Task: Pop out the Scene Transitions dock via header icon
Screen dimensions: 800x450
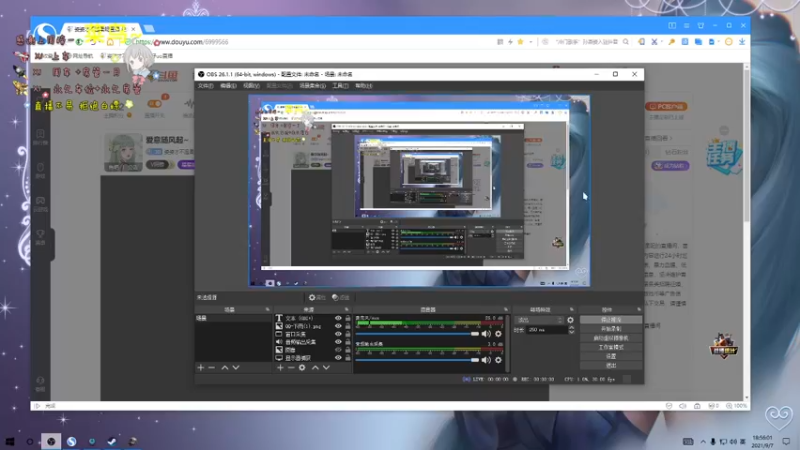Action: pyautogui.click(x=571, y=310)
